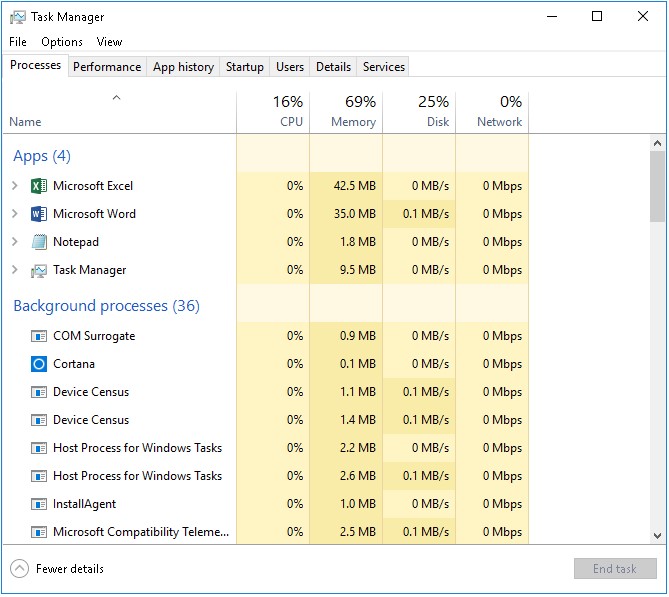Select the Microsoft Excel row name
The width and height of the screenshot is (669, 597).
pos(93,186)
